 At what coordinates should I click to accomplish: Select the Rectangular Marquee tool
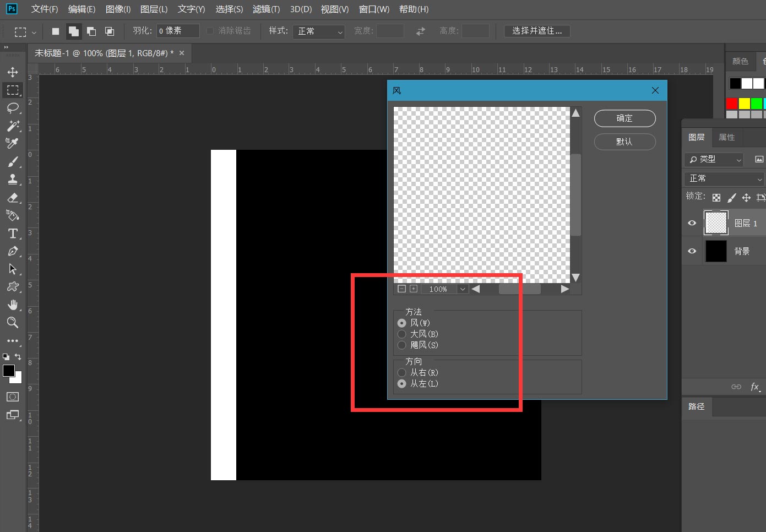(x=13, y=90)
